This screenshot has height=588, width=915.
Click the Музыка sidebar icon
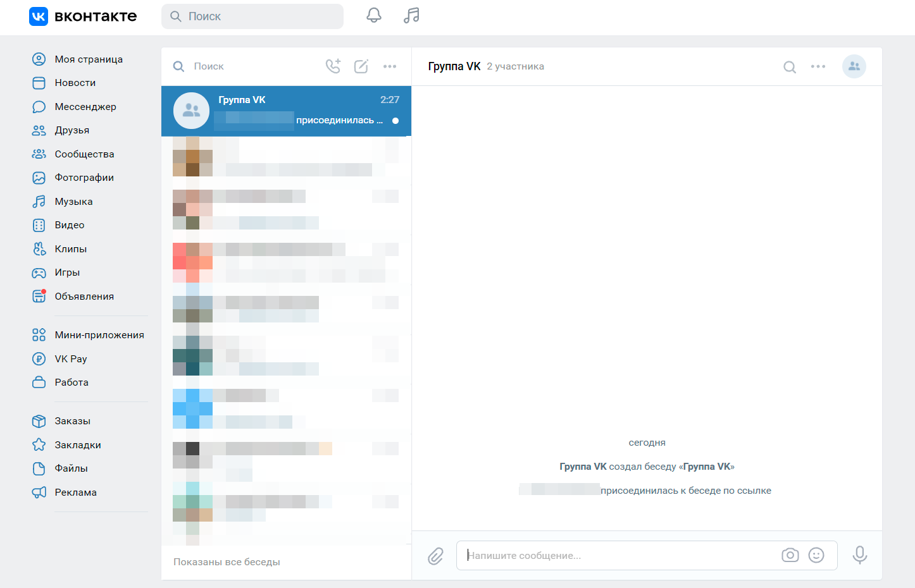coord(39,202)
